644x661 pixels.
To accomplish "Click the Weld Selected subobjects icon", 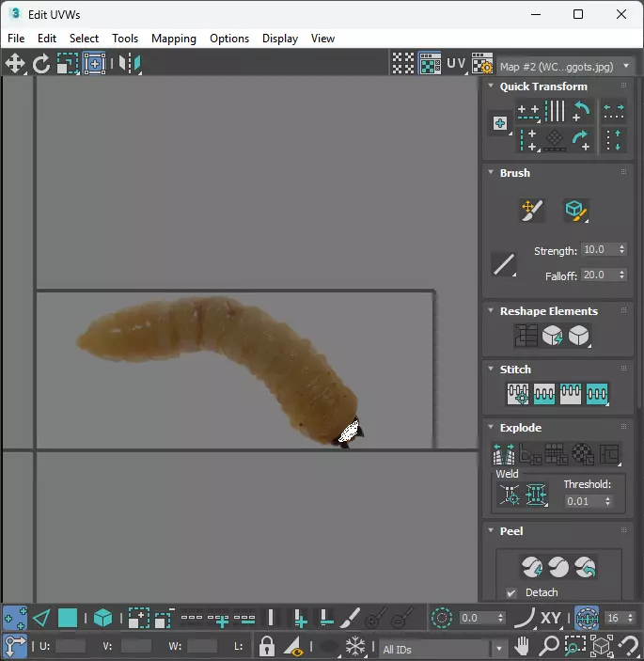I will 536,495.
